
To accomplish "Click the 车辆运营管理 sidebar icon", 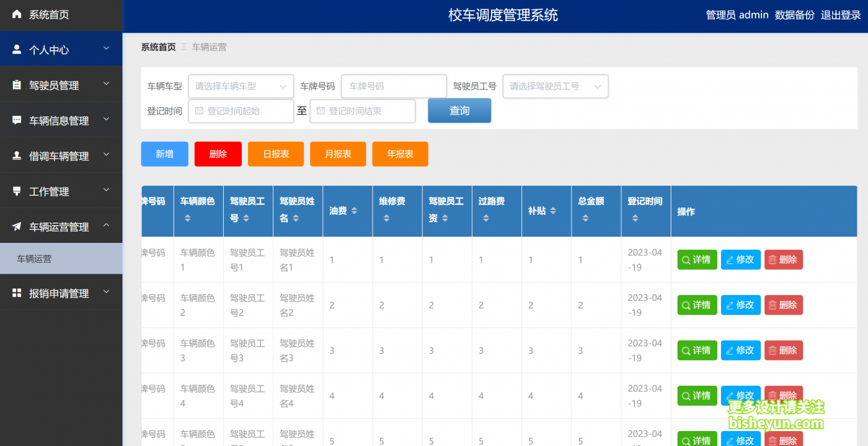I will [x=16, y=226].
